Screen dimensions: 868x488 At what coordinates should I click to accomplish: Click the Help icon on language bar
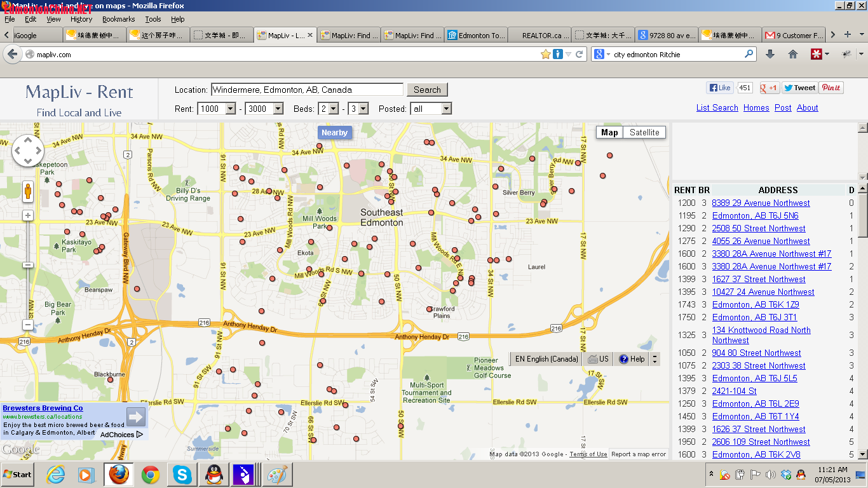[x=623, y=359]
